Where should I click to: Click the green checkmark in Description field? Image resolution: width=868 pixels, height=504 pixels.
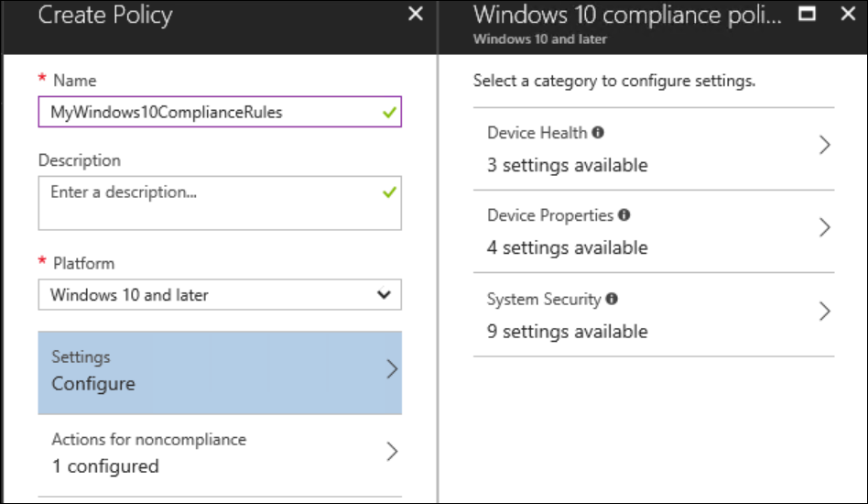click(x=389, y=192)
